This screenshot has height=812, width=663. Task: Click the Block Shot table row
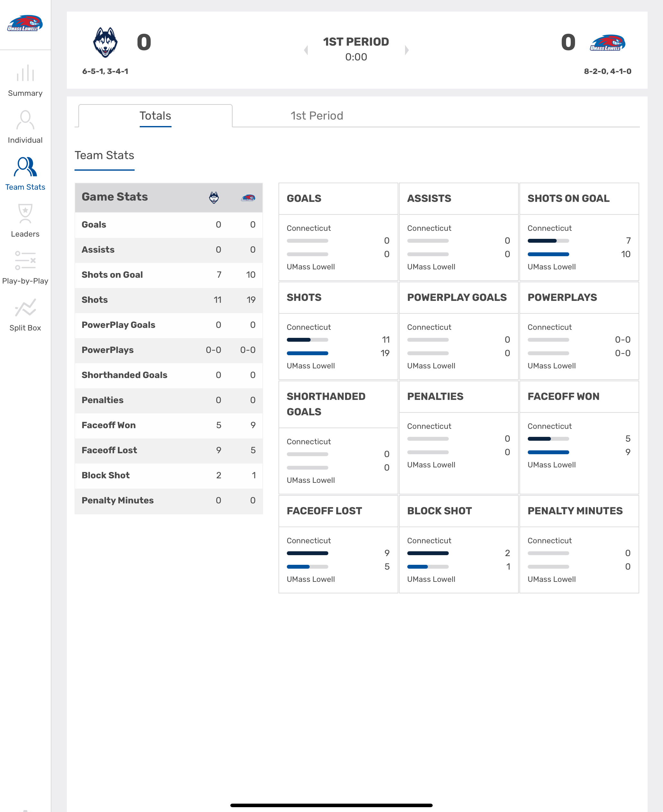169,475
